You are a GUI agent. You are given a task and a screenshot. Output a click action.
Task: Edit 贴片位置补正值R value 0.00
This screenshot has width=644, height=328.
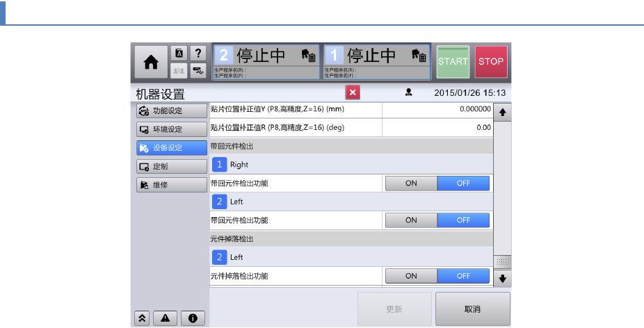(437, 128)
